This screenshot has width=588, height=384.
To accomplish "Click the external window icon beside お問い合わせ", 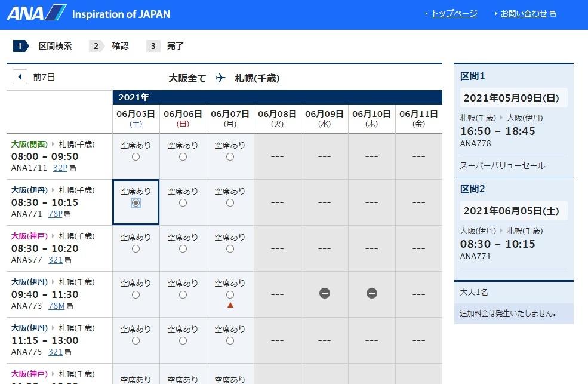I will (x=553, y=14).
